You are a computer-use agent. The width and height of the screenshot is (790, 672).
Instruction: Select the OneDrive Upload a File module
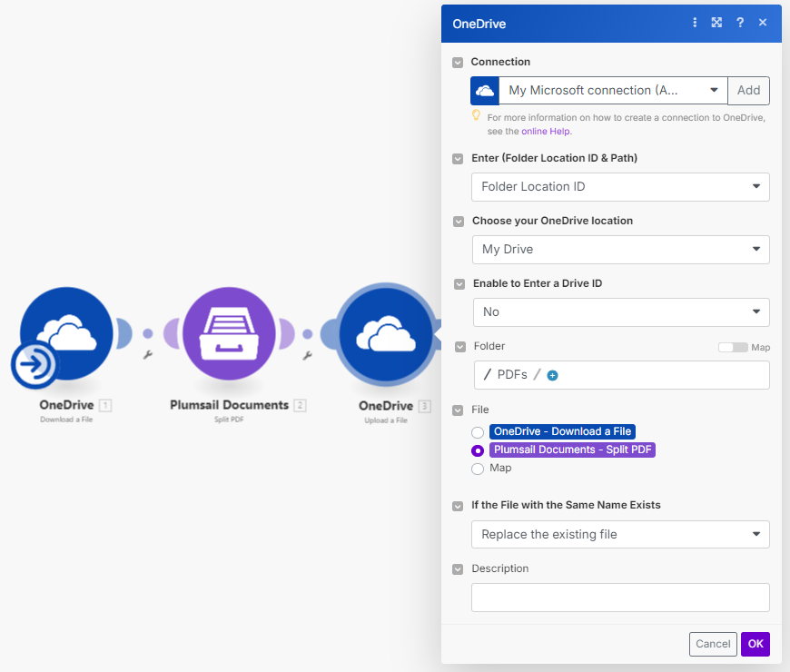(386, 335)
